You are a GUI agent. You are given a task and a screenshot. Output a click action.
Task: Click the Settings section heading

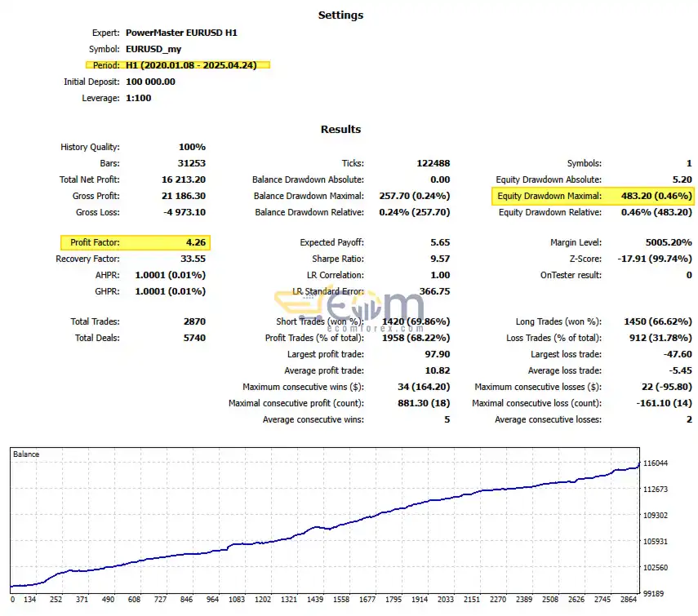(x=340, y=16)
